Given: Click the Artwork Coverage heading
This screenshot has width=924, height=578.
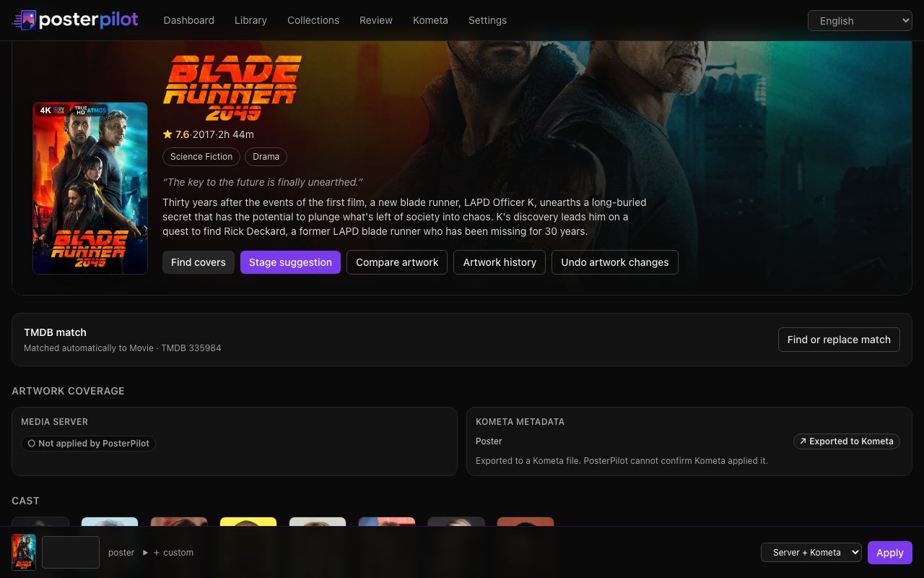Looking at the screenshot, I should pos(68,391).
